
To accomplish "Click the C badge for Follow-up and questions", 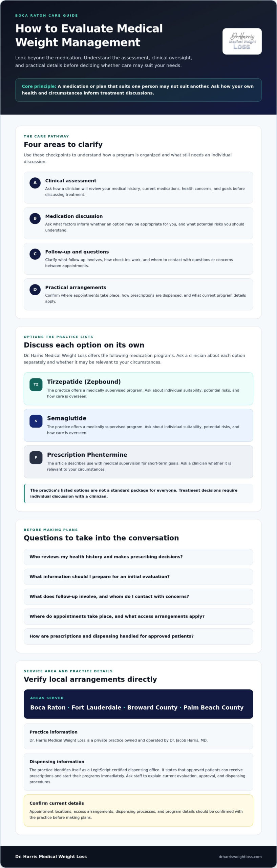I will 35,254.
